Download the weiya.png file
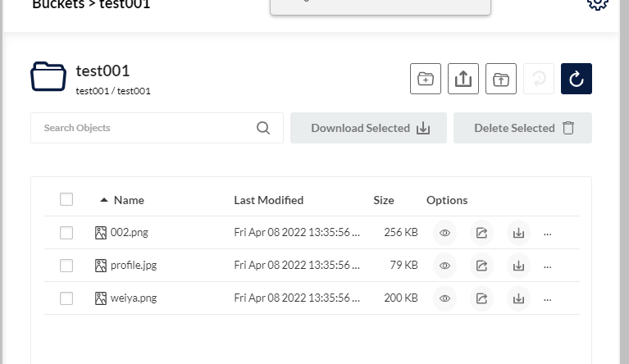The width and height of the screenshot is (629, 364). point(518,298)
